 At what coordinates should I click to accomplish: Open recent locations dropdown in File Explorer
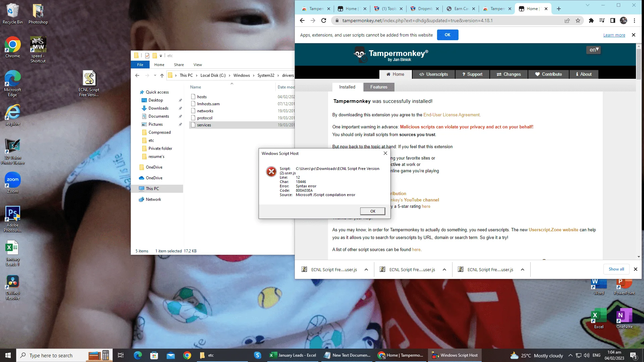[155, 75]
